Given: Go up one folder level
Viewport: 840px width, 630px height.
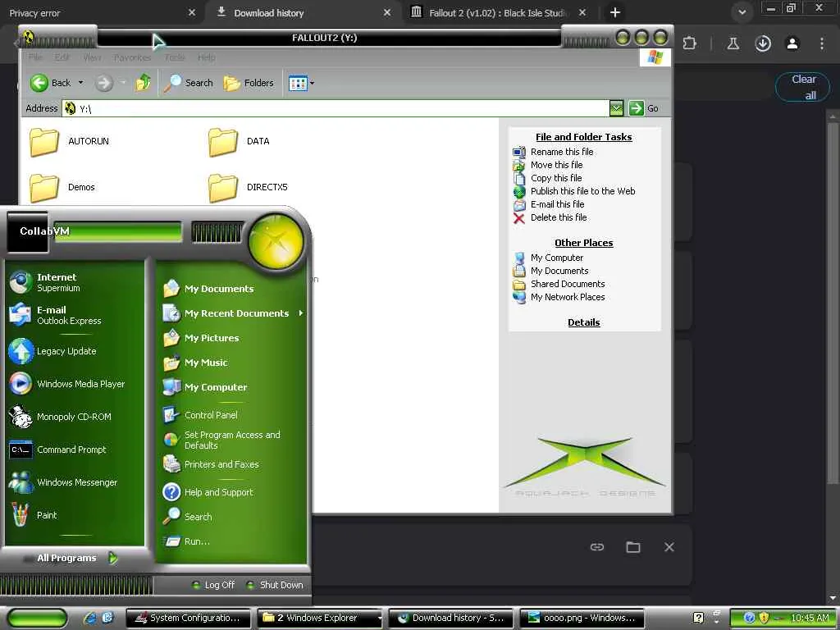Looking at the screenshot, I should 143,83.
